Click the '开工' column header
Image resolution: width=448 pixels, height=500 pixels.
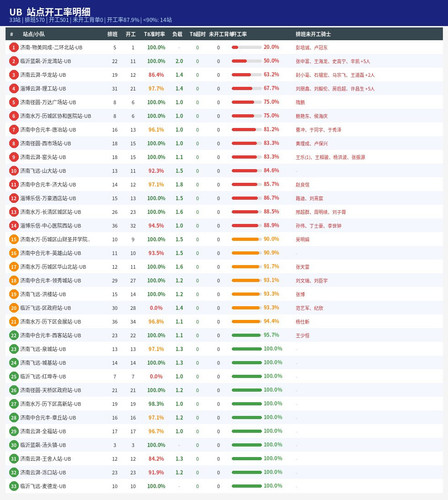pos(131,34)
